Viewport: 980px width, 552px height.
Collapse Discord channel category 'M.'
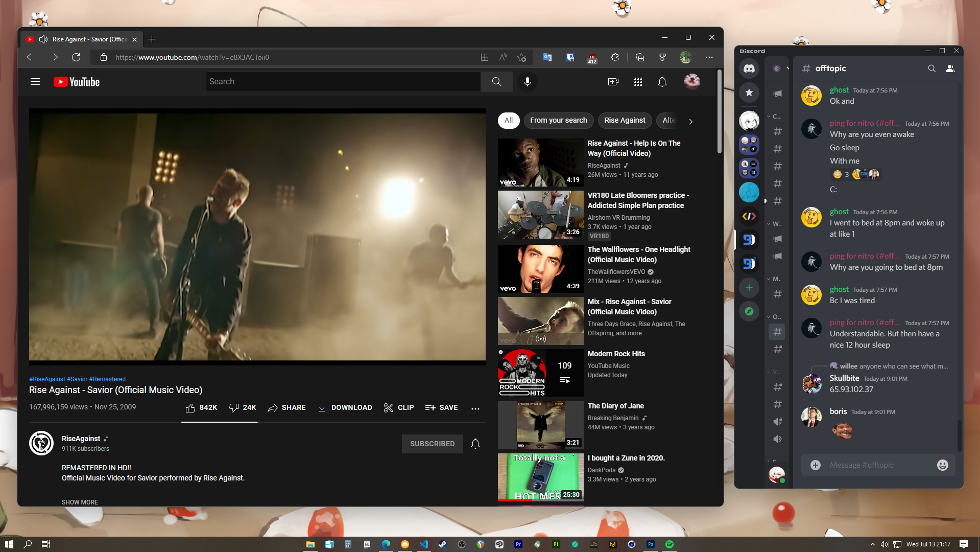coord(774,279)
